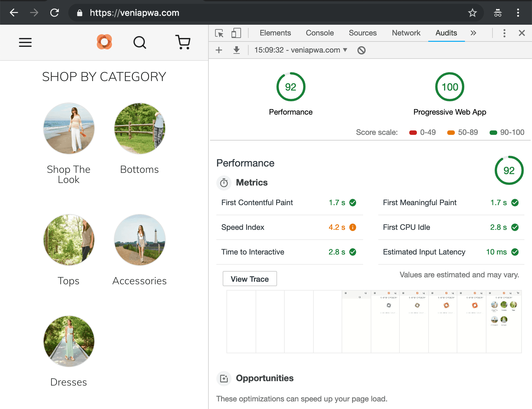Bookmark this page with the star
Viewport: 532px width, 409px height.
coord(472,13)
